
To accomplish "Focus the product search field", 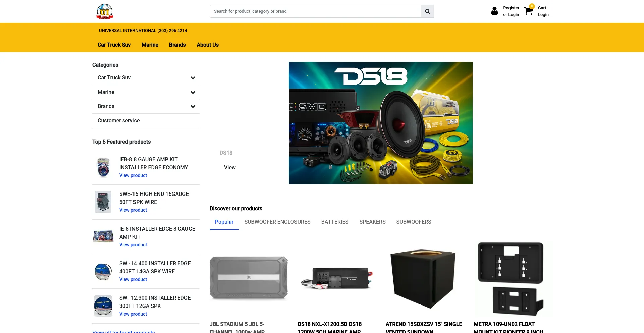I will pyautogui.click(x=315, y=11).
